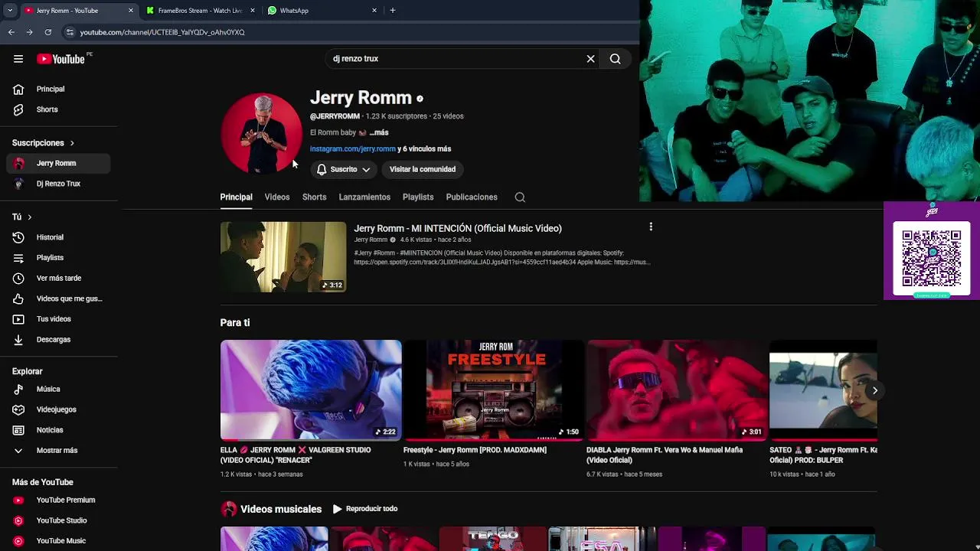Open y 6 vínculos más
Screen dimensions: 980x551
[x=424, y=149]
